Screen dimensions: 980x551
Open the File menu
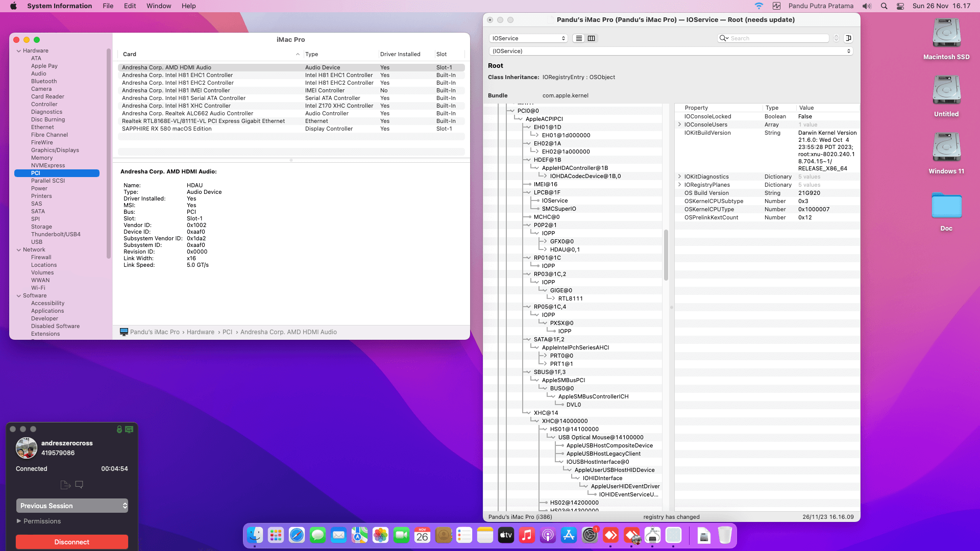coord(108,6)
